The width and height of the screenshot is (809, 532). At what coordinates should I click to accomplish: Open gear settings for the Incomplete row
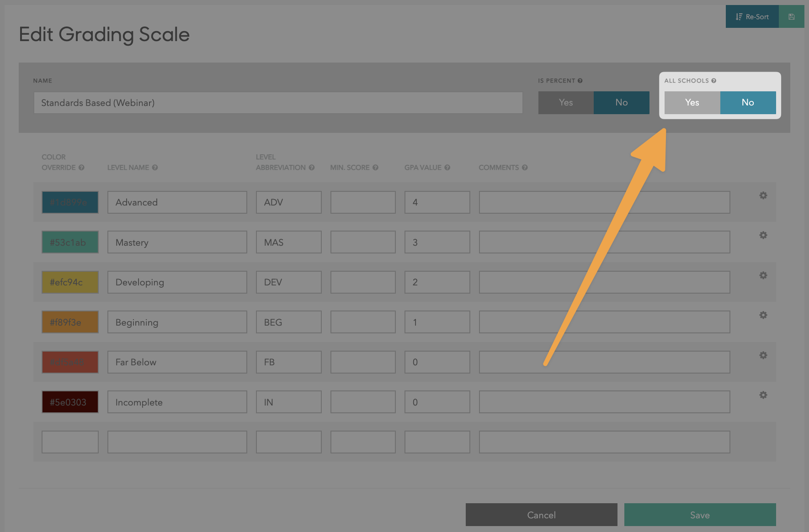[x=763, y=395]
